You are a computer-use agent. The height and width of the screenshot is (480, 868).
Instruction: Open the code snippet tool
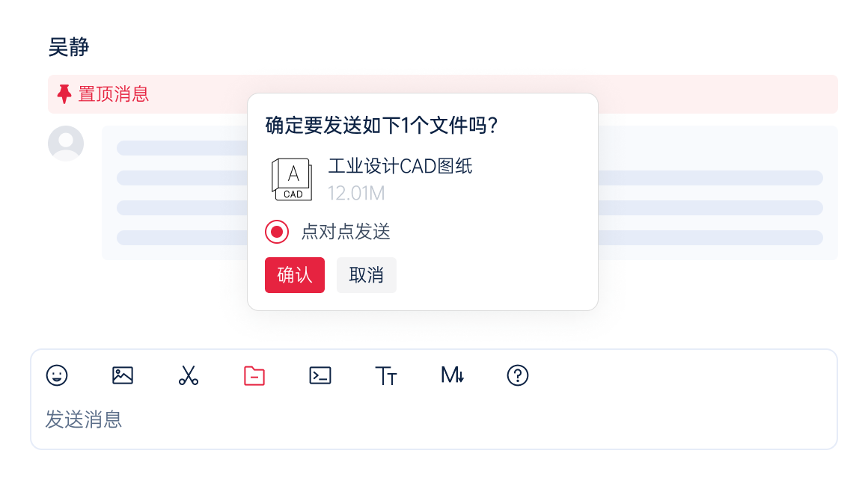[320, 375]
